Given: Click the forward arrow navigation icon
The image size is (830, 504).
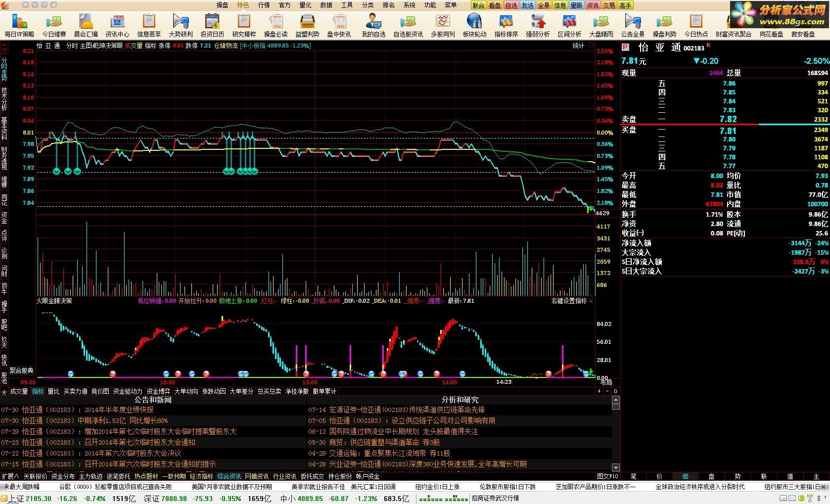Looking at the screenshot, I should click(x=44, y=4).
